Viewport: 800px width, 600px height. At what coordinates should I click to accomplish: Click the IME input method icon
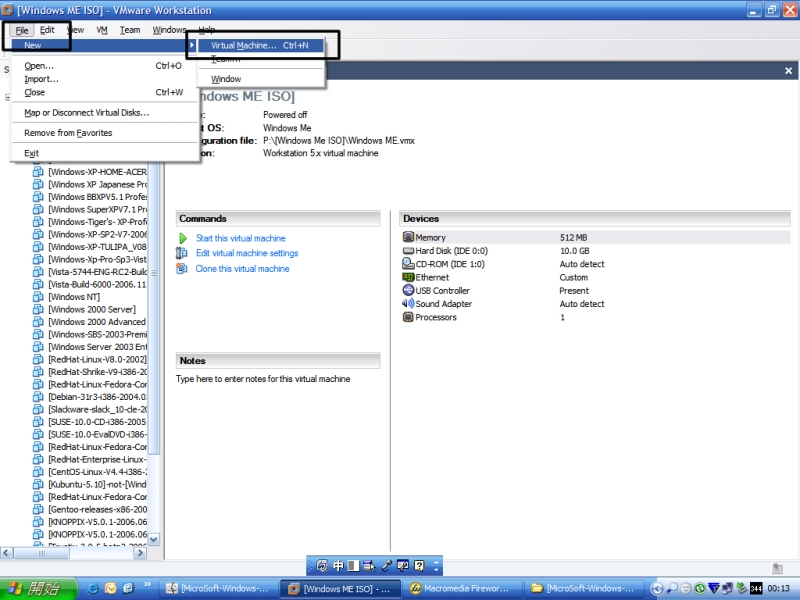pos(322,565)
